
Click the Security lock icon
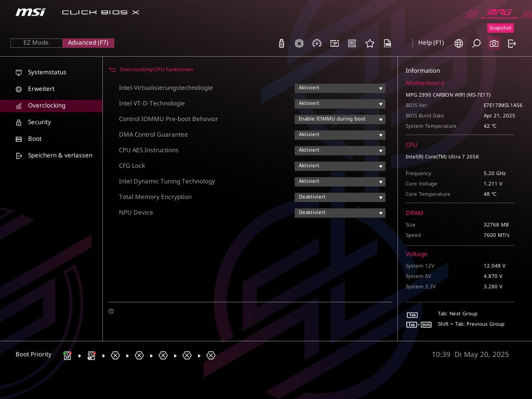(19, 122)
